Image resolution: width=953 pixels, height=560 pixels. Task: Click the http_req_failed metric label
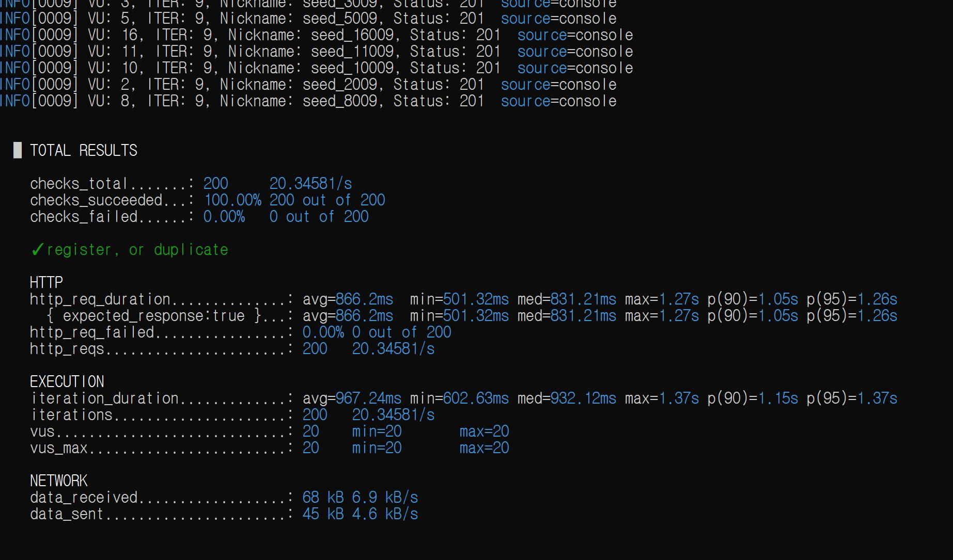coord(92,332)
